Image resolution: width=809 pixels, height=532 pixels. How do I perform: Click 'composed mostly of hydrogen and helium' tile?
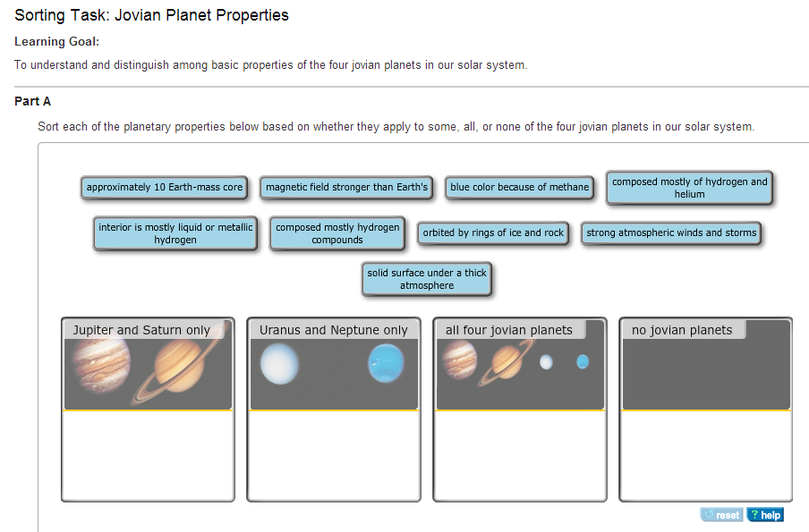pos(689,188)
